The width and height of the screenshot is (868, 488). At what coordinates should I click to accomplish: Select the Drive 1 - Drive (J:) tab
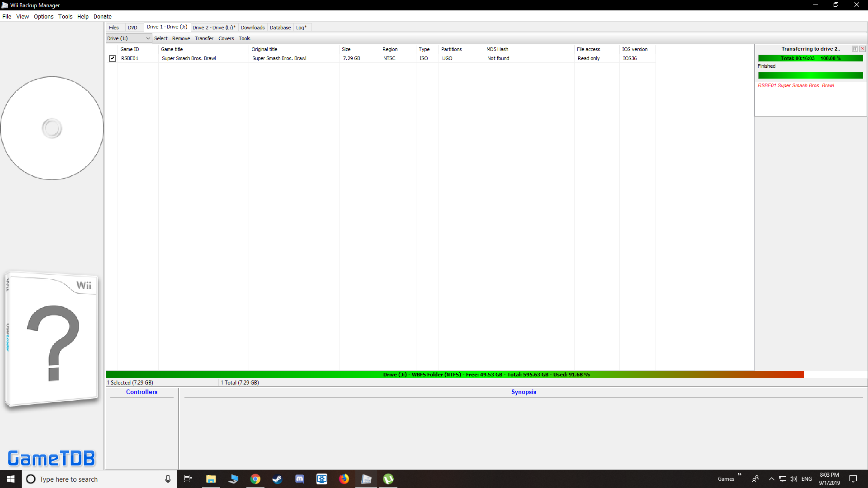click(167, 27)
